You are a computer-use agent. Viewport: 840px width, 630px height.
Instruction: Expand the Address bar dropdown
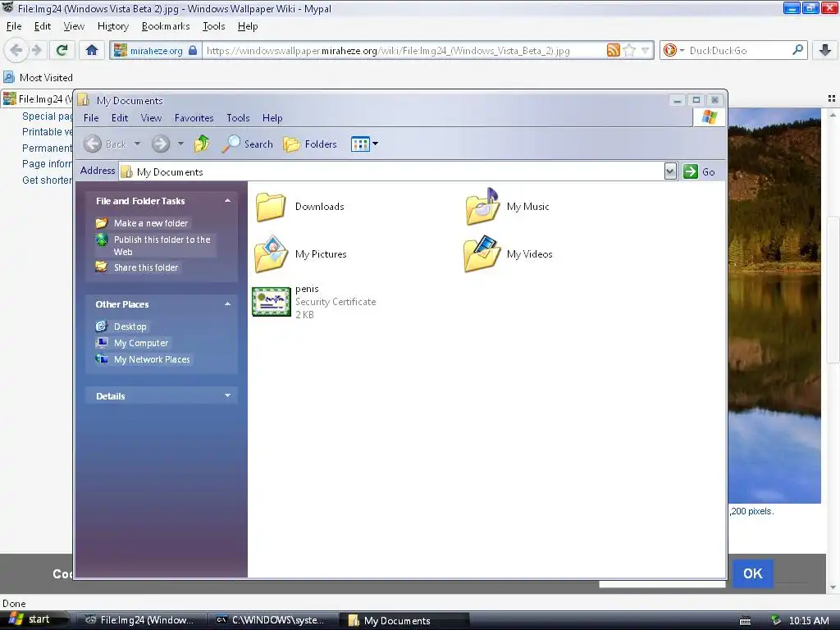click(x=670, y=171)
